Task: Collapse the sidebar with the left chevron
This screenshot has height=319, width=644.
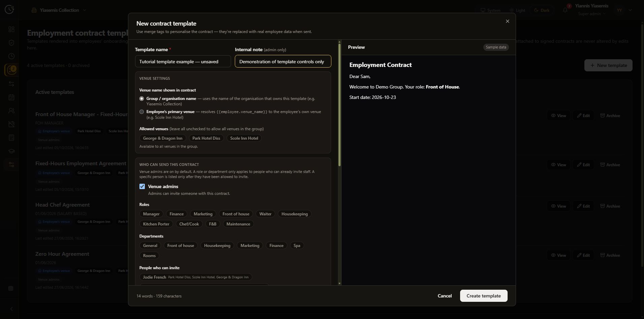Action: pos(11,309)
